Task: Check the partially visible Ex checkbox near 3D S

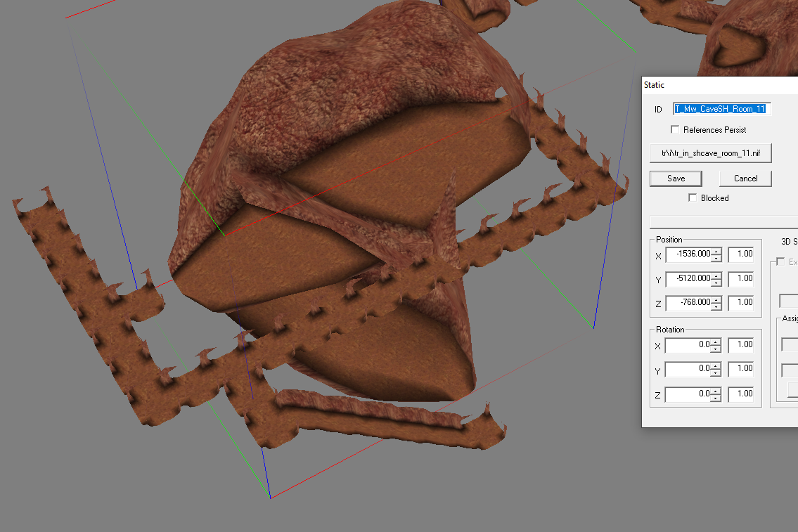Action: pyautogui.click(x=780, y=261)
